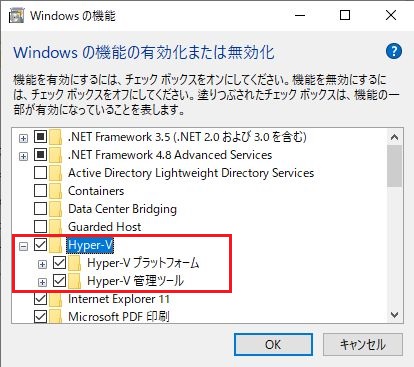This screenshot has width=414, height=367.
Task: Expand the .NET Framework 3.5 node
Action: (x=23, y=138)
